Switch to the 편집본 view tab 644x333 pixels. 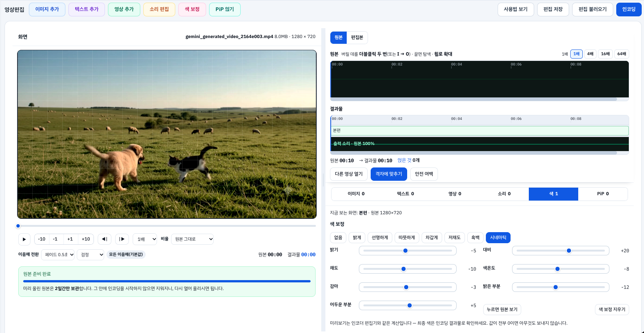(357, 37)
